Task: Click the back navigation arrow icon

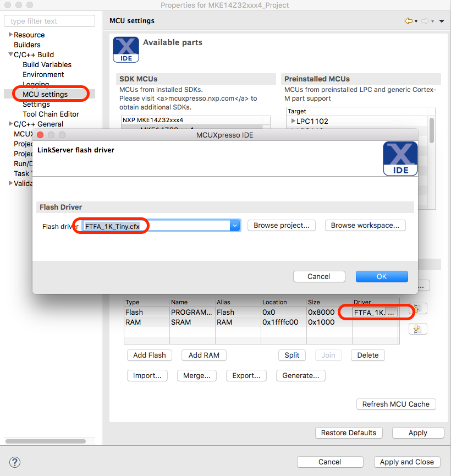Action: [x=409, y=21]
